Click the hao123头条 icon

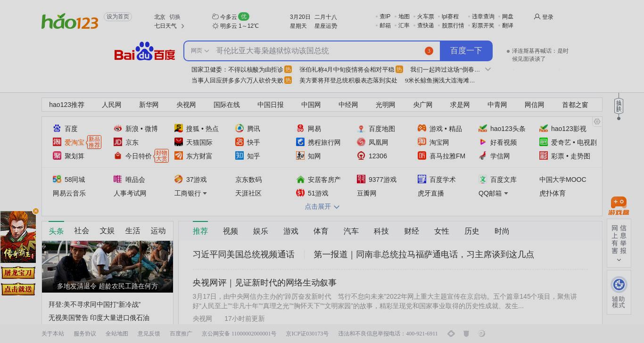click(x=483, y=128)
